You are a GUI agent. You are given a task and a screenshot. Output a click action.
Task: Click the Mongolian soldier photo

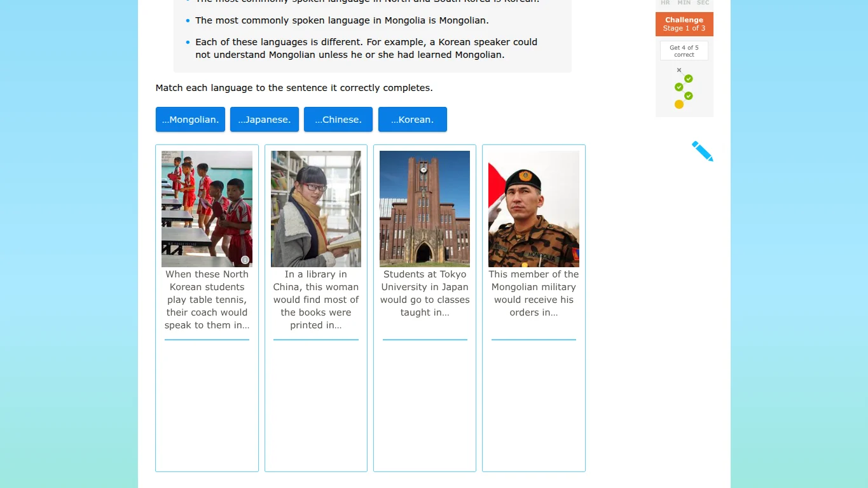pos(534,209)
